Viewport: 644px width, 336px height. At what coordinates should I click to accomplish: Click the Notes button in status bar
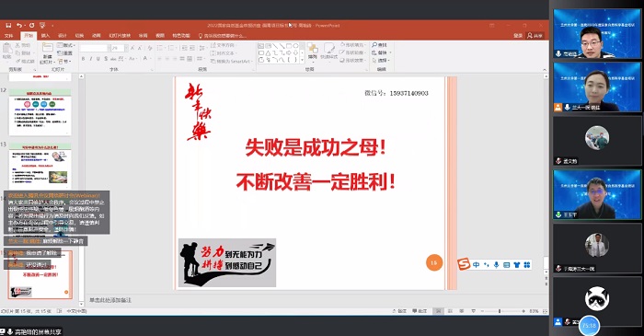pos(399,311)
